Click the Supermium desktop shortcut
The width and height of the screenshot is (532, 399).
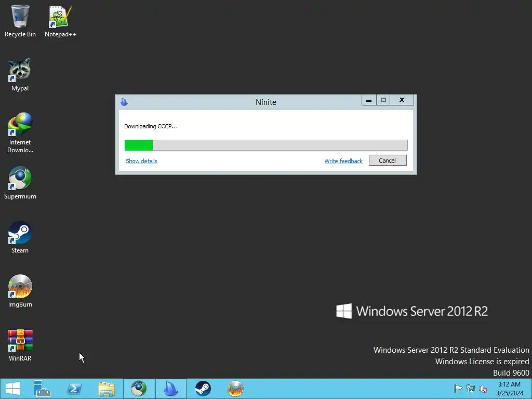tap(20, 183)
